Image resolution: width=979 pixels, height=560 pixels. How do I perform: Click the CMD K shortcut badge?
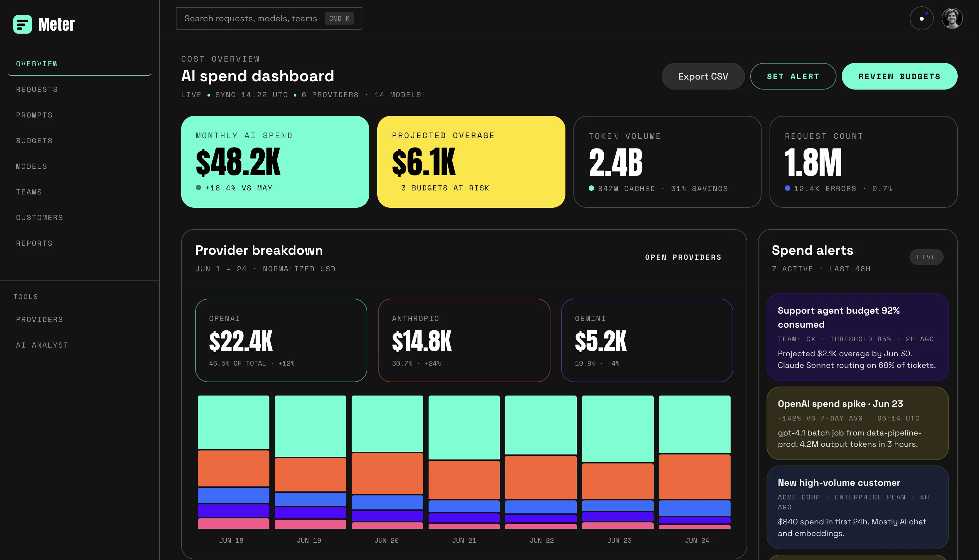point(339,18)
